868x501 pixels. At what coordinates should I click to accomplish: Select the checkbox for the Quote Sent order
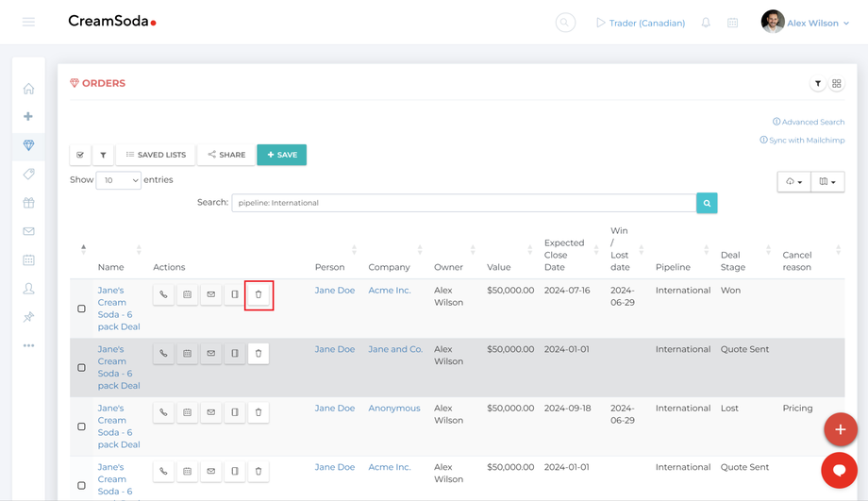point(81,368)
